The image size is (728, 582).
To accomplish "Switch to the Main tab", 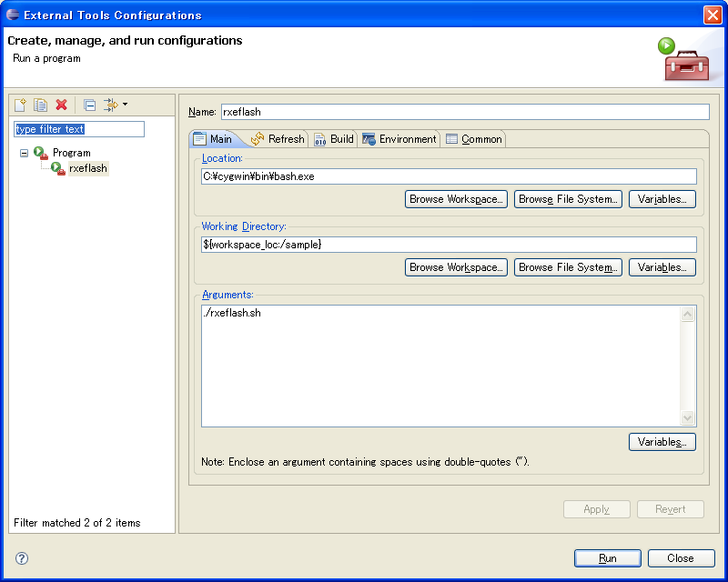I will [215, 139].
